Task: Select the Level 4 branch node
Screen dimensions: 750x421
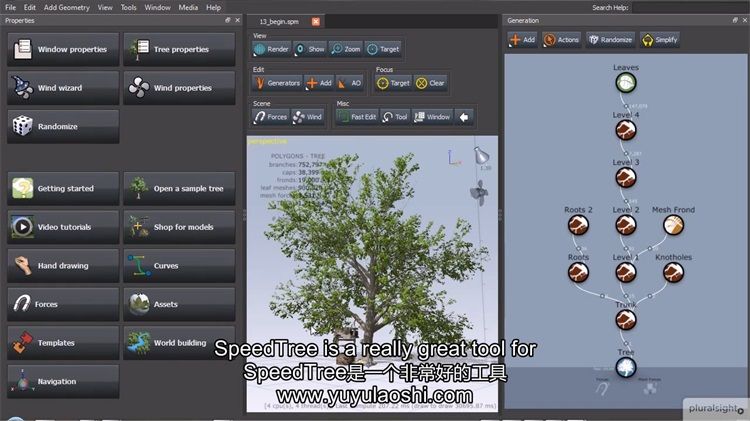Action: tap(626, 130)
